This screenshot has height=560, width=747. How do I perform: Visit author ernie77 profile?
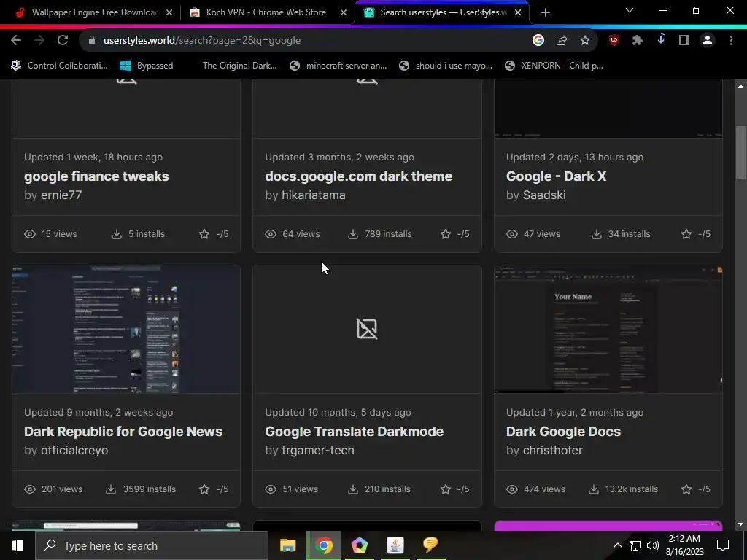[61, 195]
